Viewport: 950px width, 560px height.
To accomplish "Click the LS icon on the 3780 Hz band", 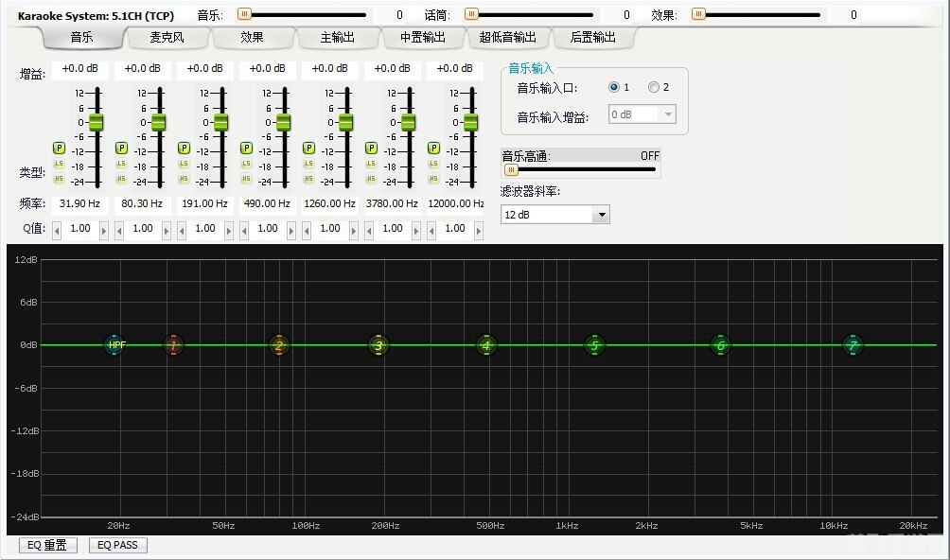I will (x=370, y=162).
